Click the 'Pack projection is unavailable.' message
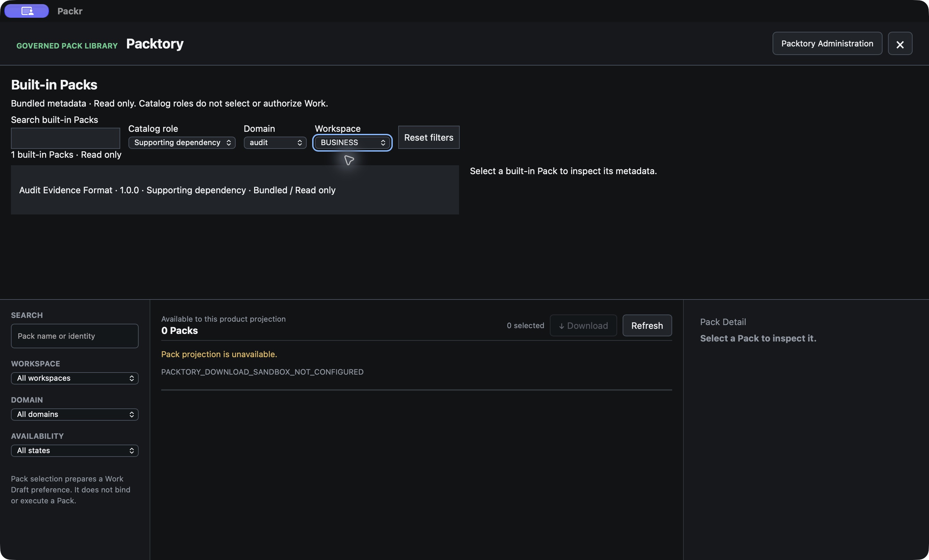The height and width of the screenshot is (560, 929). pos(219,354)
